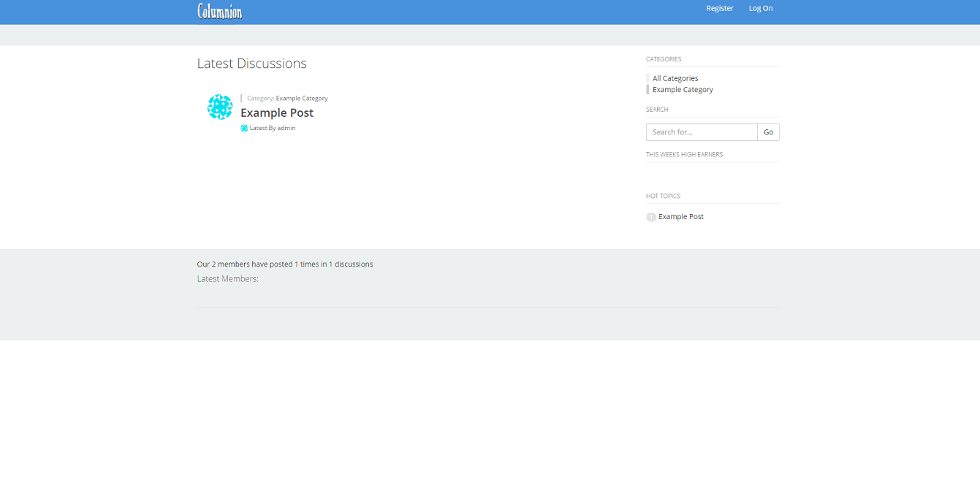Viewport: 980px width, 488px height.
Task: Click the number badge beside the hot topic
Action: (651, 217)
